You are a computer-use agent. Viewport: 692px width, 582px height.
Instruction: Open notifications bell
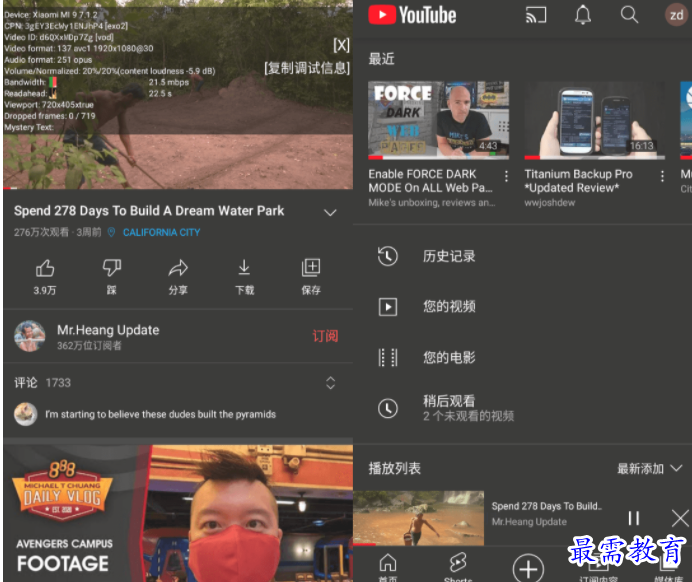tap(583, 15)
